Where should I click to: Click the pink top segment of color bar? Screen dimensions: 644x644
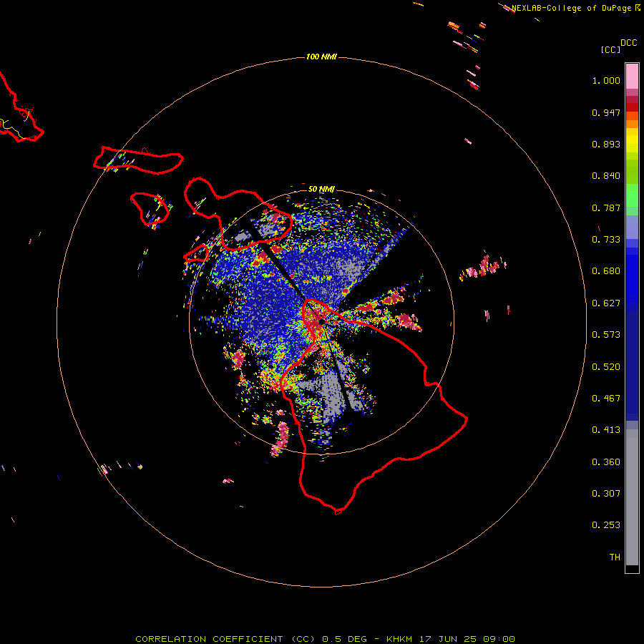tap(632, 77)
